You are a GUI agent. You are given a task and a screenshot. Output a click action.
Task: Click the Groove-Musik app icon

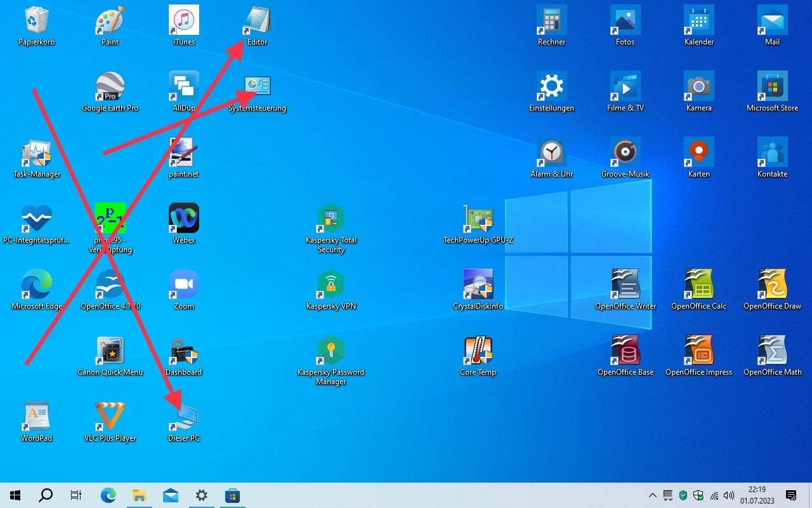[625, 153]
